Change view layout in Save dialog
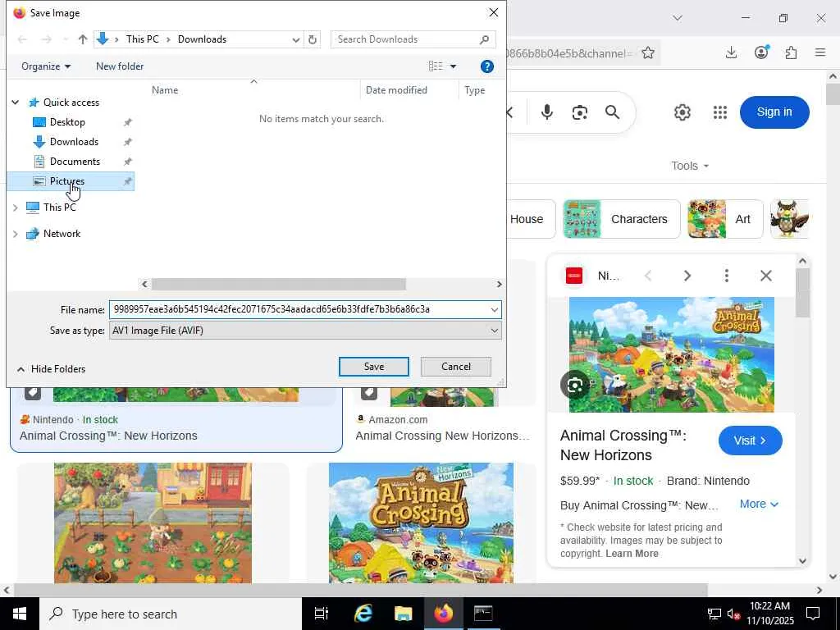The height and width of the screenshot is (630, 840). click(x=436, y=66)
